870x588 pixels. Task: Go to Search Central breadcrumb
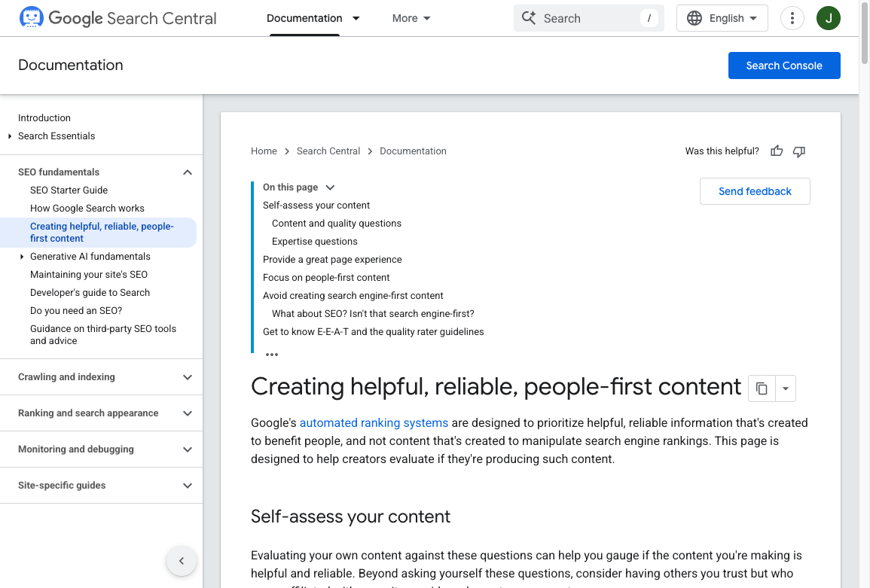[328, 151]
